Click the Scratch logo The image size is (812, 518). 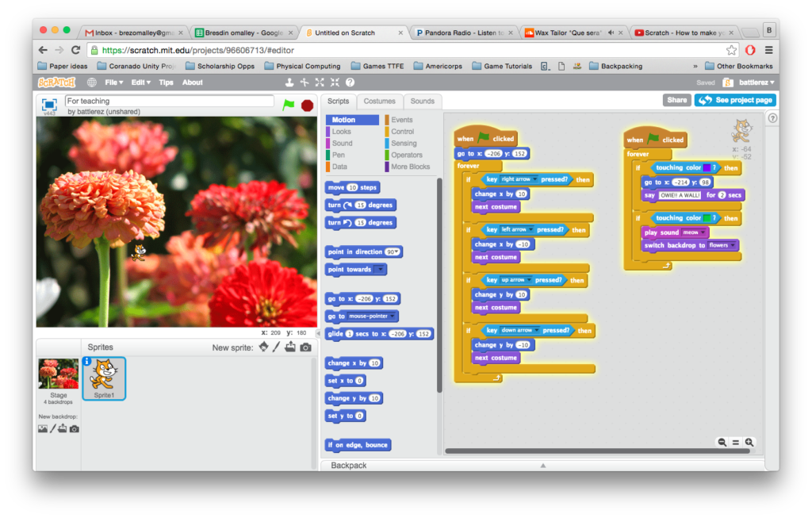click(x=56, y=82)
